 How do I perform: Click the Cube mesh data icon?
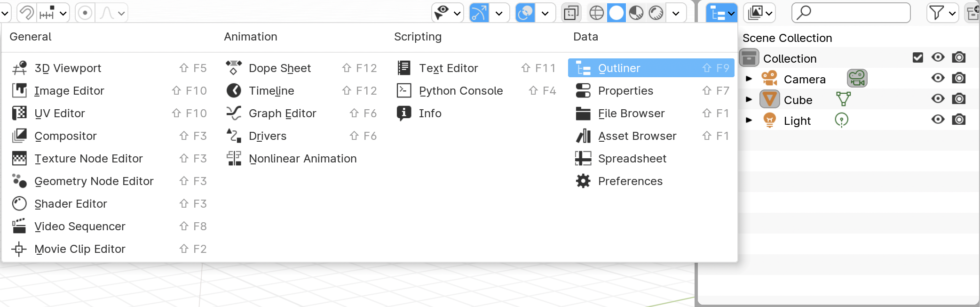[843, 99]
